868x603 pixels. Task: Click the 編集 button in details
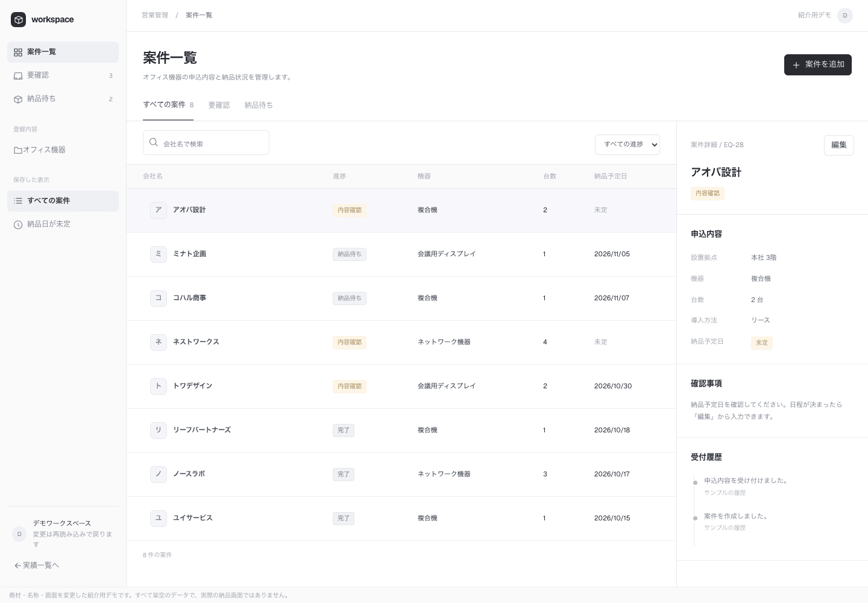pyautogui.click(x=839, y=145)
